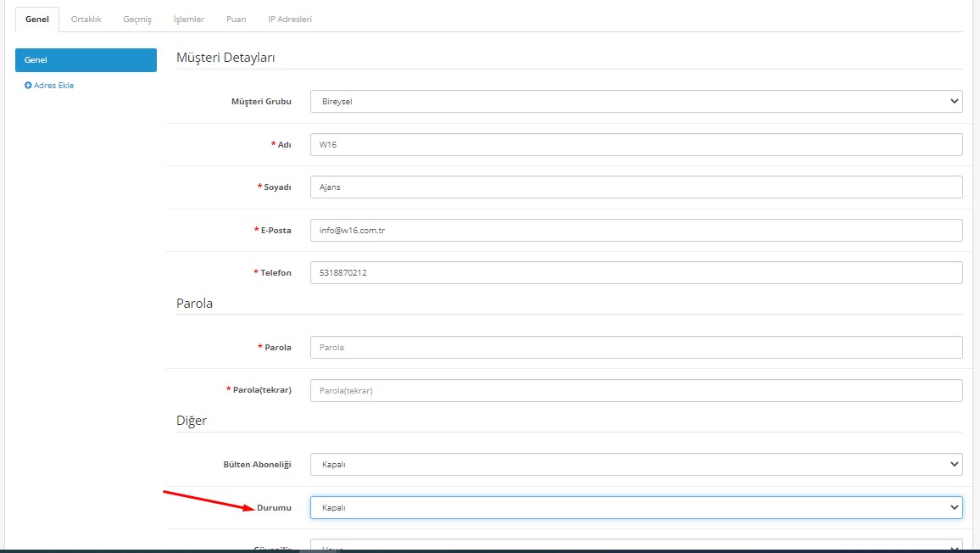
Task: Focus the Soyadı field containing Ajans
Action: pos(636,187)
